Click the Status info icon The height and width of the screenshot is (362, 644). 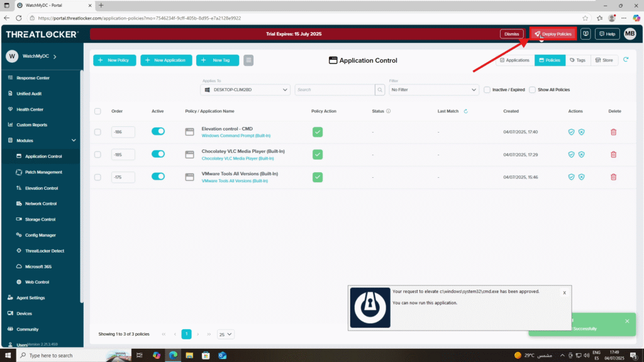[389, 111]
